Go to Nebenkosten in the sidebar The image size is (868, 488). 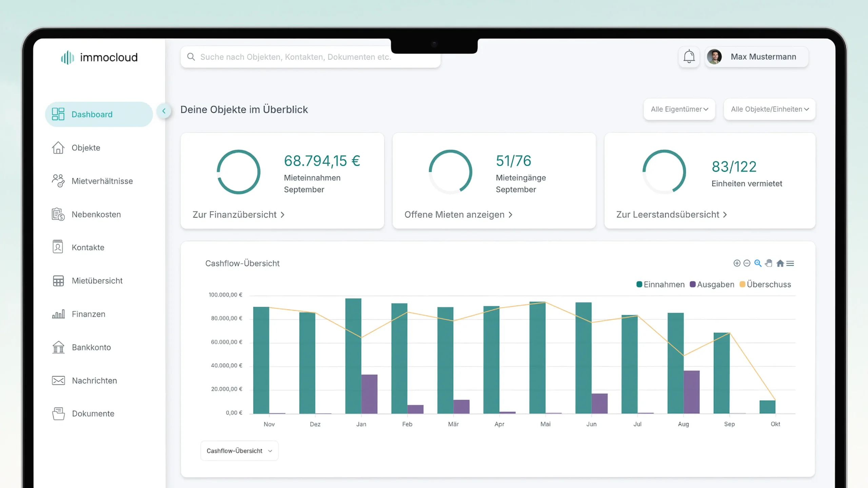click(96, 215)
